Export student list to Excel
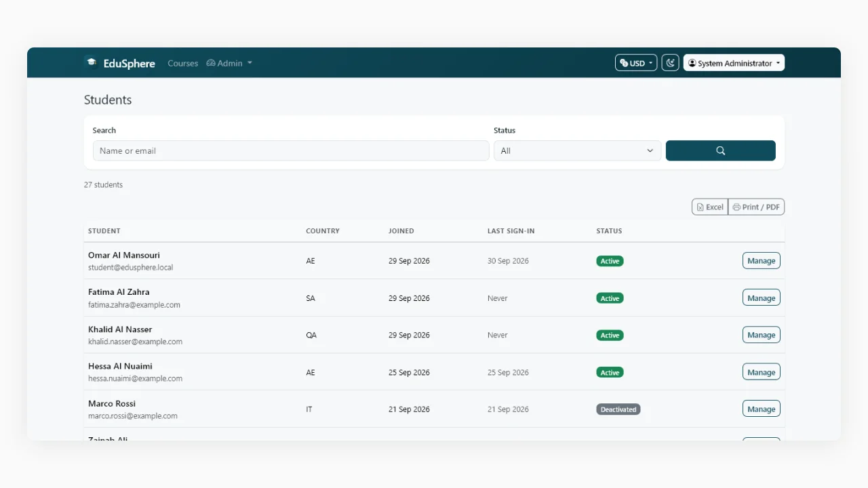The image size is (868, 488). pyautogui.click(x=710, y=207)
